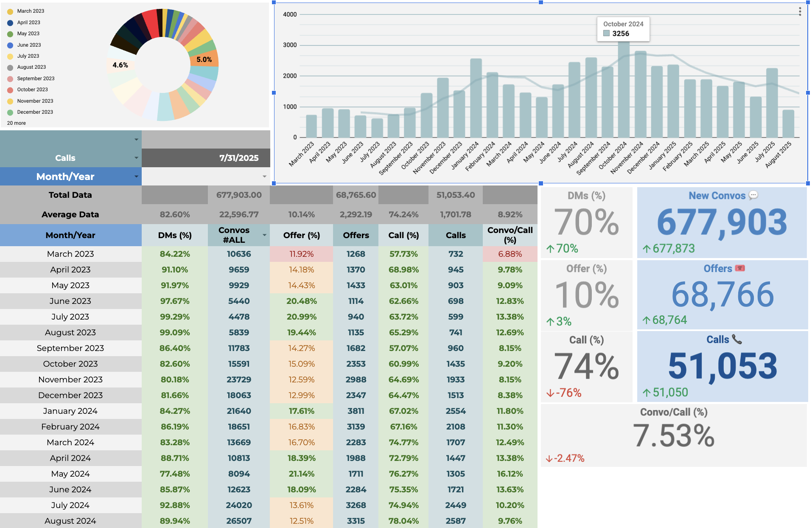The width and height of the screenshot is (812, 528).
Task: Click the October 2024 bar in chart
Action: 624,90
